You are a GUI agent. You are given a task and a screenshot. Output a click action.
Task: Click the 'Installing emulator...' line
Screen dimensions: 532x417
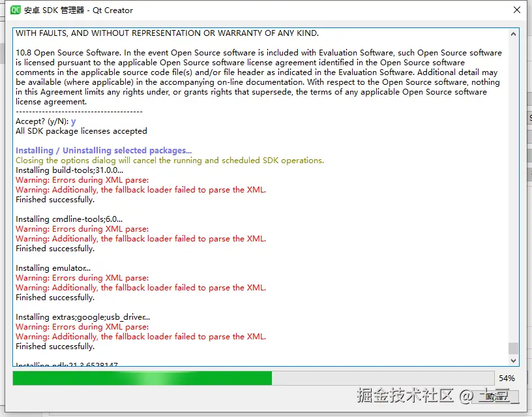(x=53, y=268)
